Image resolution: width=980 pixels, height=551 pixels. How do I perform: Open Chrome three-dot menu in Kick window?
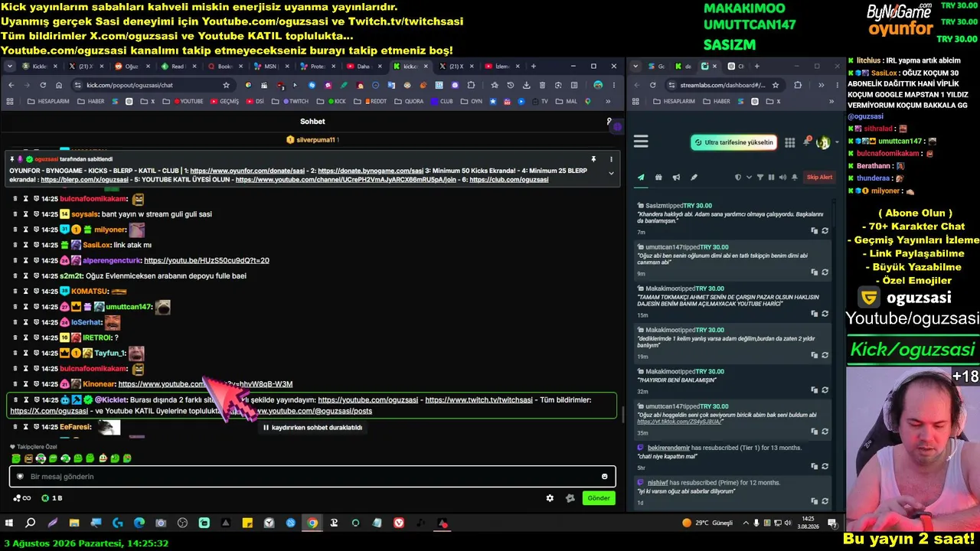pyautogui.click(x=613, y=85)
